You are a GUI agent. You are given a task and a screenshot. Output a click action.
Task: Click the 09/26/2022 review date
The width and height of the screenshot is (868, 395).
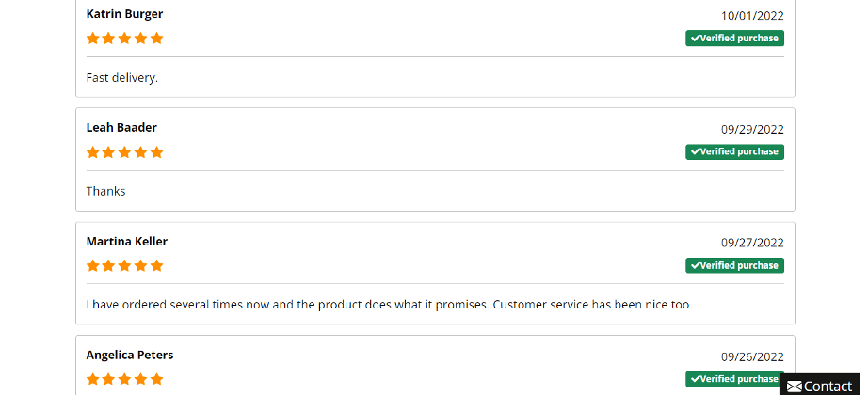pos(752,356)
